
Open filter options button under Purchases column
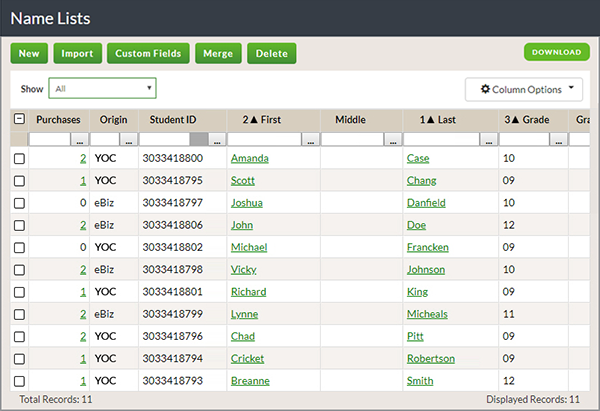click(x=79, y=140)
